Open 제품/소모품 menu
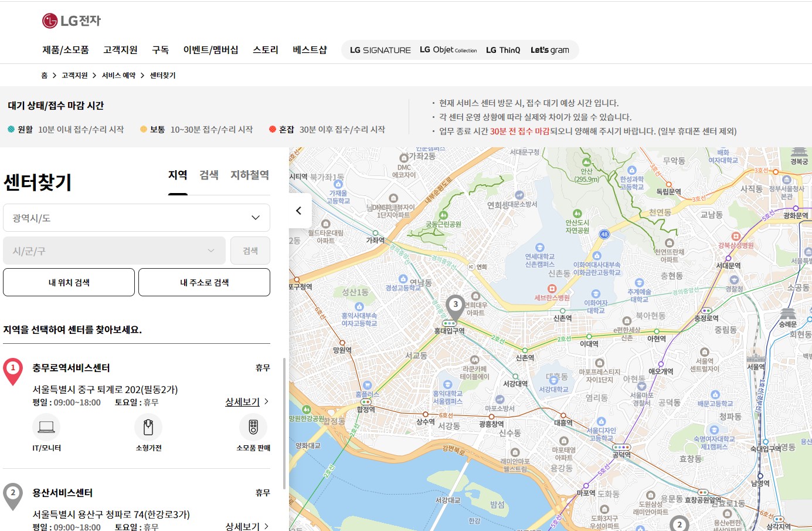This screenshot has width=812, height=531. pyautogui.click(x=66, y=50)
